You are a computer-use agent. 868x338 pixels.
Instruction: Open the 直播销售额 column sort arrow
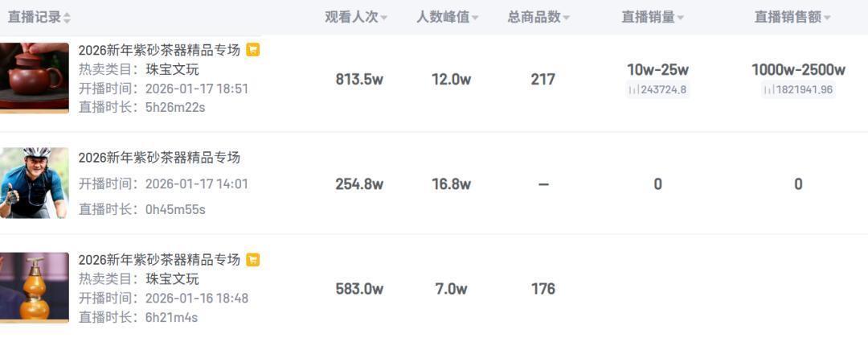click(827, 18)
